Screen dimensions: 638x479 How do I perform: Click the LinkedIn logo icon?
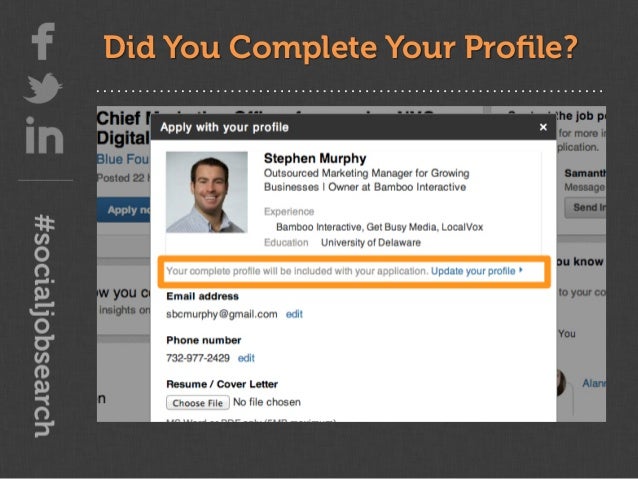coord(44,135)
